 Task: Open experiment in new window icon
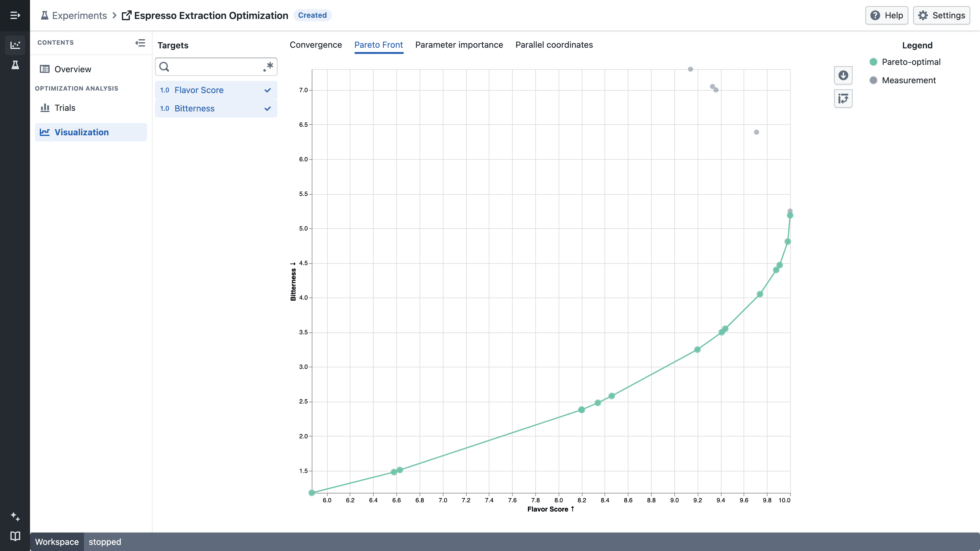[126, 15]
